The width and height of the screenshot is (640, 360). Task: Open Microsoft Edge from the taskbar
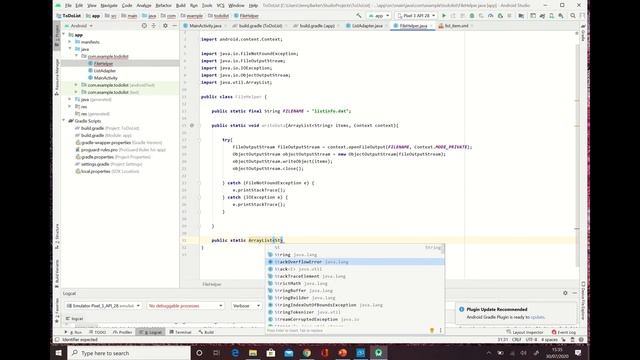pyautogui.click(x=235, y=353)
